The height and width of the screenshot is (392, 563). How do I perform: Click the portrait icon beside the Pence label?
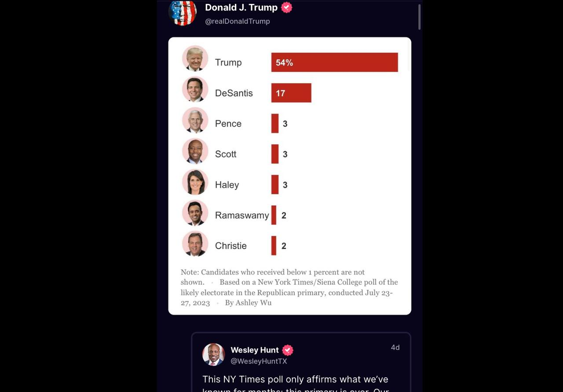coord(195,120)
